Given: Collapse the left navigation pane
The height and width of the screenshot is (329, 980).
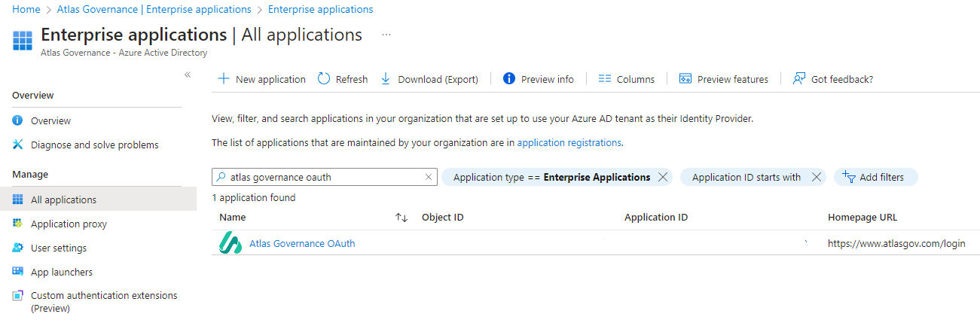Looking at the screenshot, I should [188, 75].
